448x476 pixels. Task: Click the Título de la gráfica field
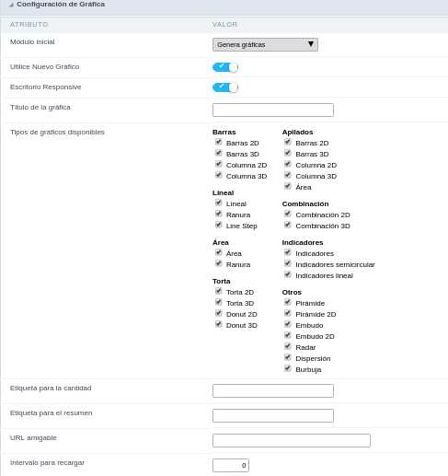click(x=273, y=110)
